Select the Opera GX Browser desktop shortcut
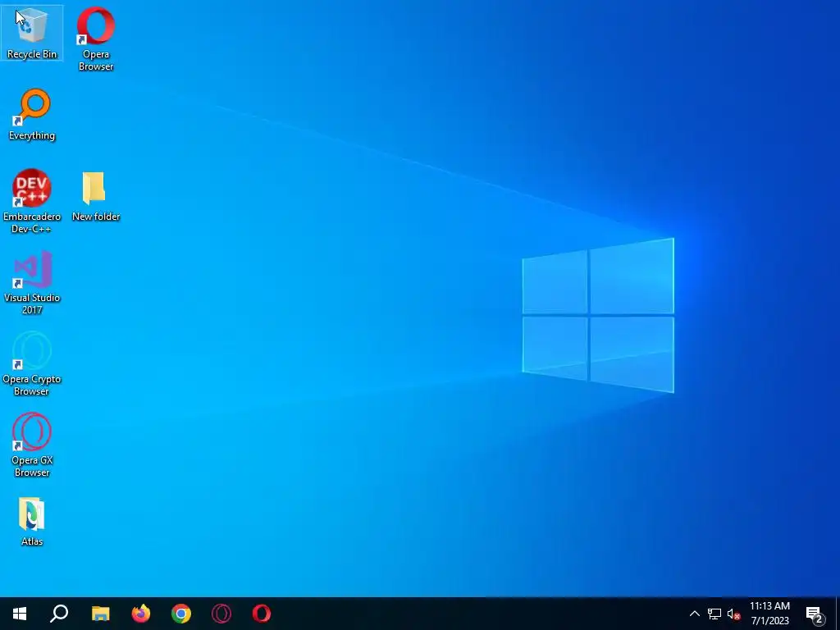Viewport: 840px width, 630px height. pos(32,445)
